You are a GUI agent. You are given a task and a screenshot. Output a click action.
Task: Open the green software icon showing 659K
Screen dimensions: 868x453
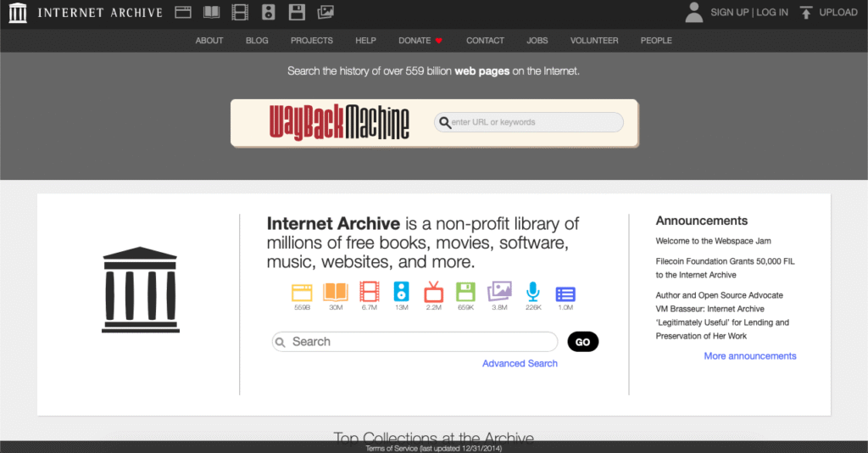coord(465,293)
